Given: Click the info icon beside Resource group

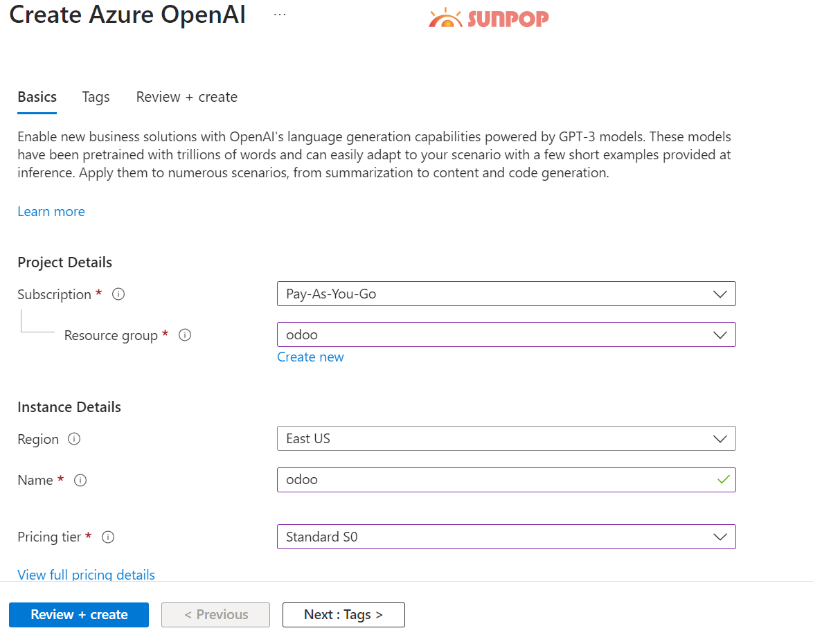Looking at the screenshot, I should [184, 335].
